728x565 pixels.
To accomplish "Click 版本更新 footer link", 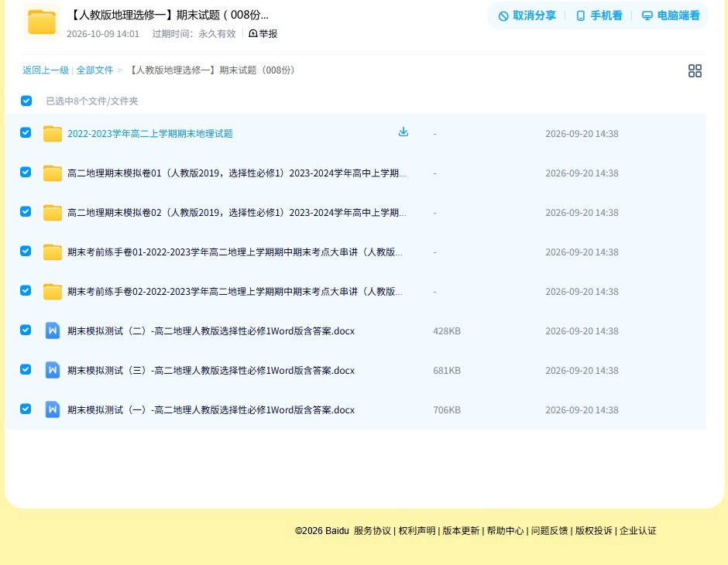I will (x=461, y=531).
